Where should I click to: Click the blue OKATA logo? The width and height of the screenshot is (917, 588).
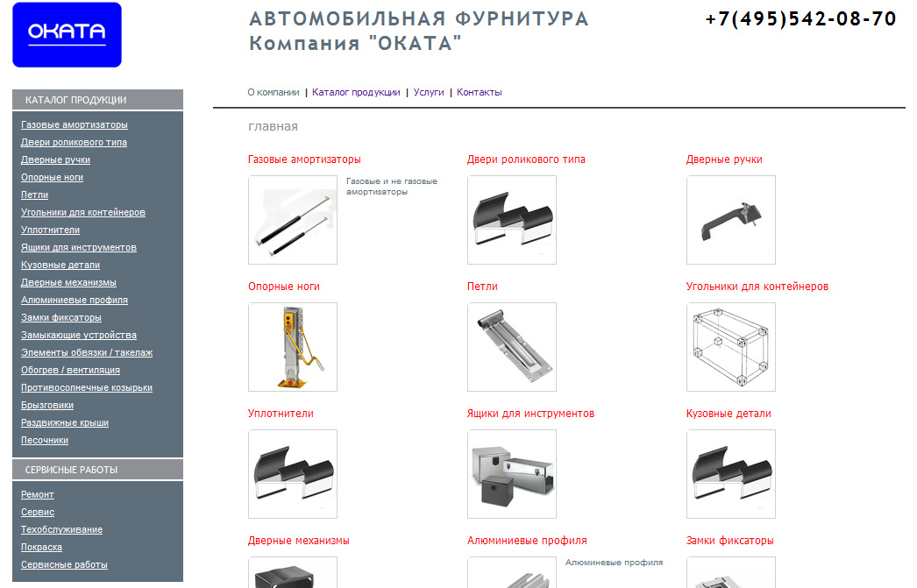67,35
